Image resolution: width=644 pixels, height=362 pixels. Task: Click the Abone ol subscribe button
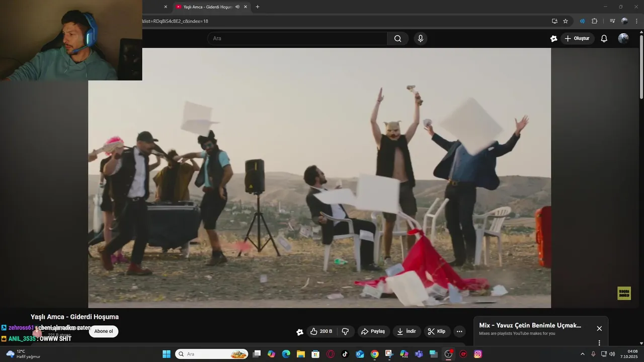coord(104,331)
